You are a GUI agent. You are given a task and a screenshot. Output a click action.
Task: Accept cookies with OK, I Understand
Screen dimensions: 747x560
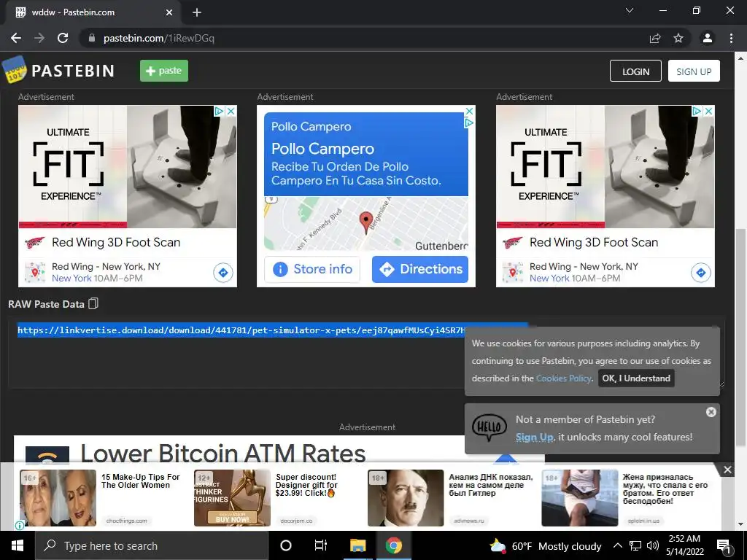(636, 378)
